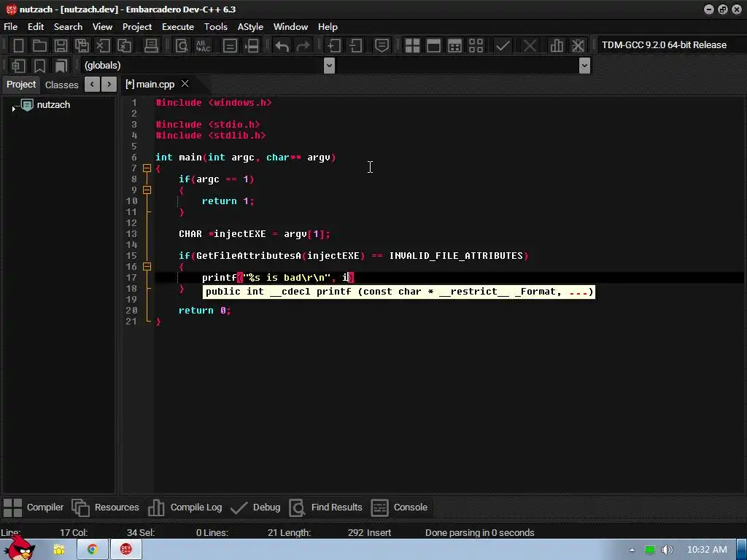
Task: Switch to the Project tab
Action: pos(21,85)
